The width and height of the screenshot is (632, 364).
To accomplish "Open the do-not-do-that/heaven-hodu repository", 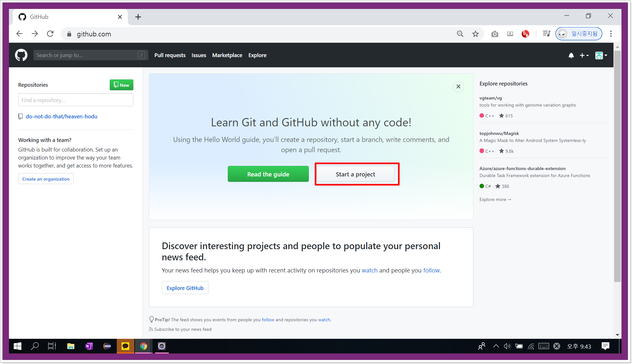I will point(61,116).
